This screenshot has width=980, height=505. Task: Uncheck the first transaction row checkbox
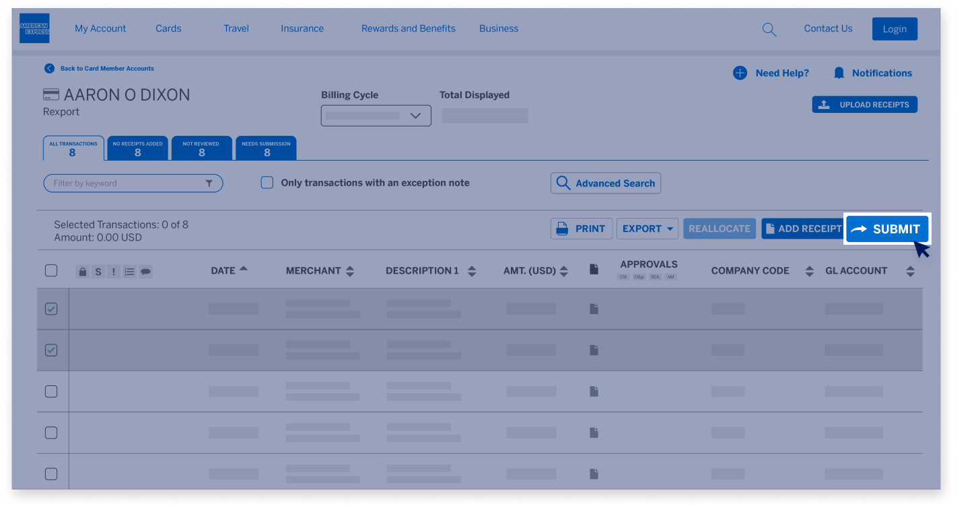(x=51, y=309)
